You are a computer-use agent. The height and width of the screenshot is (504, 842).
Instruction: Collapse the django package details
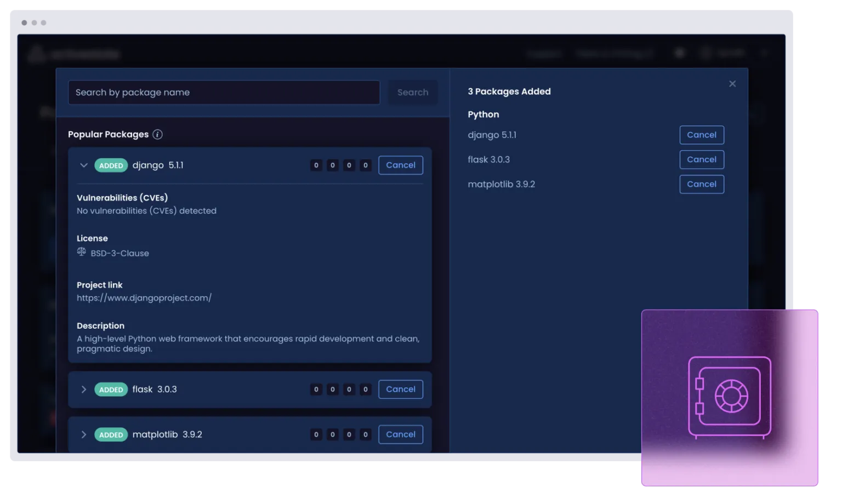tap(84, 165)
